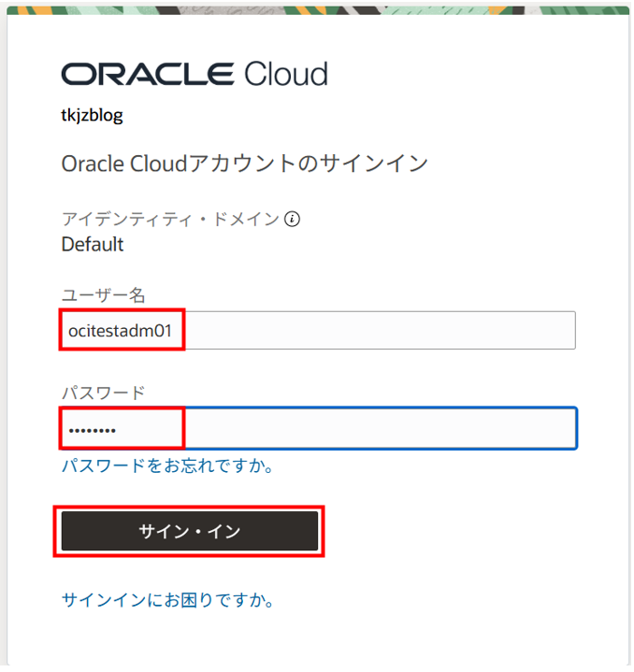Click the Oracle Cloudアカウントのサインイン heading
This screenshot has height=672, width=634.
[244, 164]
